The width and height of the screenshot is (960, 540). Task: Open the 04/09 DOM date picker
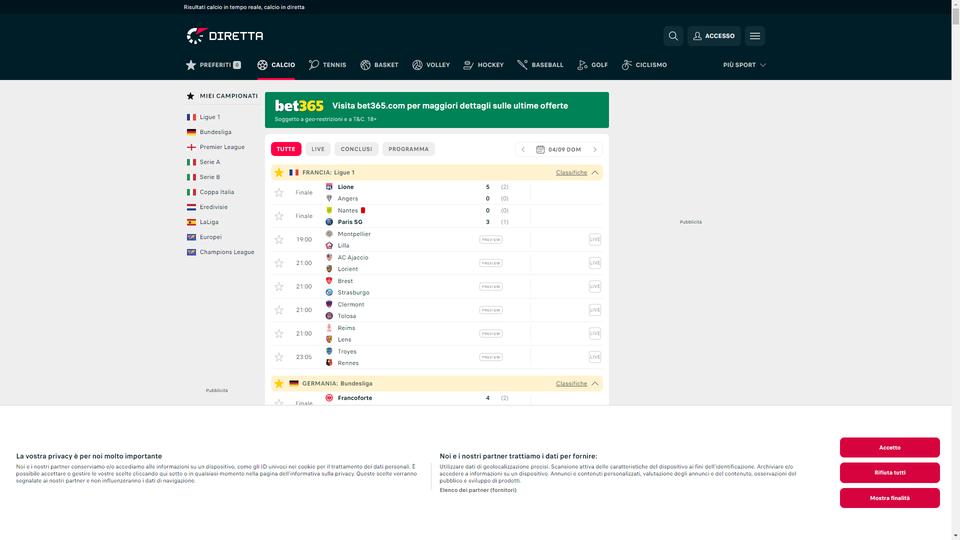pyautogui.click(x=558, y=149)
